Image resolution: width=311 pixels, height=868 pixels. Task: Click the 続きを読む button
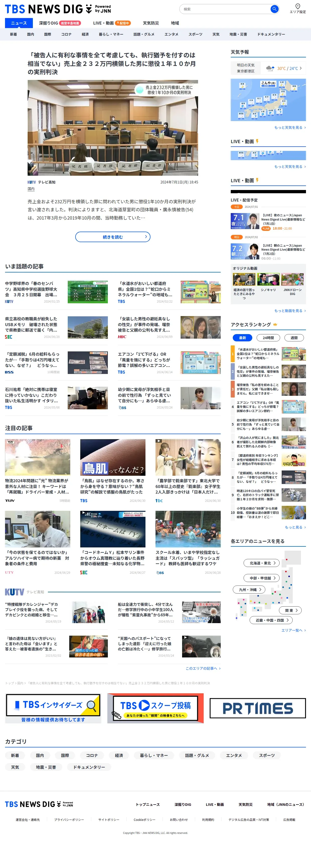click(113, 237)
